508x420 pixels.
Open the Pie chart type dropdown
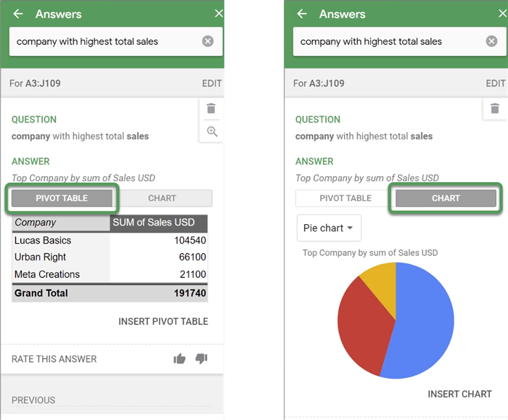(329, 228)
